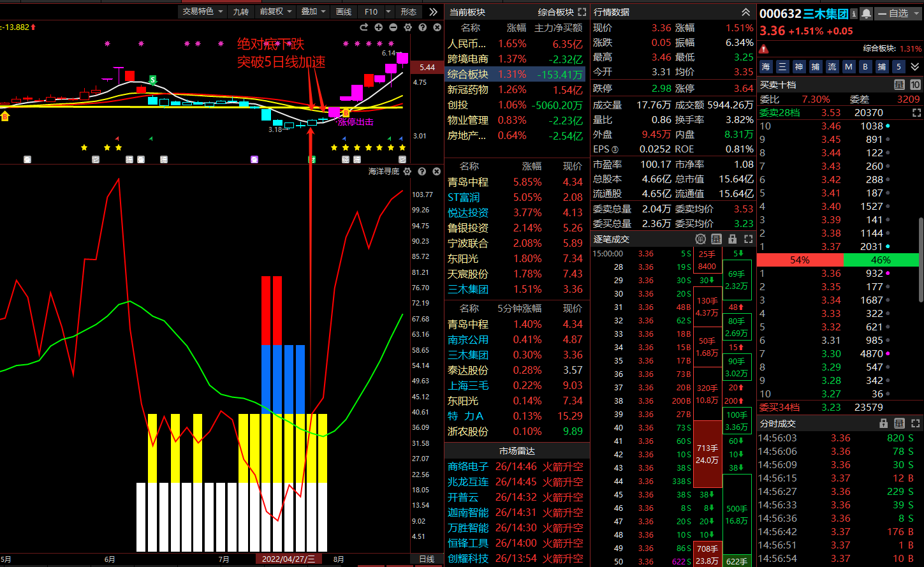
Task: Click the lock icon in 分时成交 header
Action: tap(883, 423)
